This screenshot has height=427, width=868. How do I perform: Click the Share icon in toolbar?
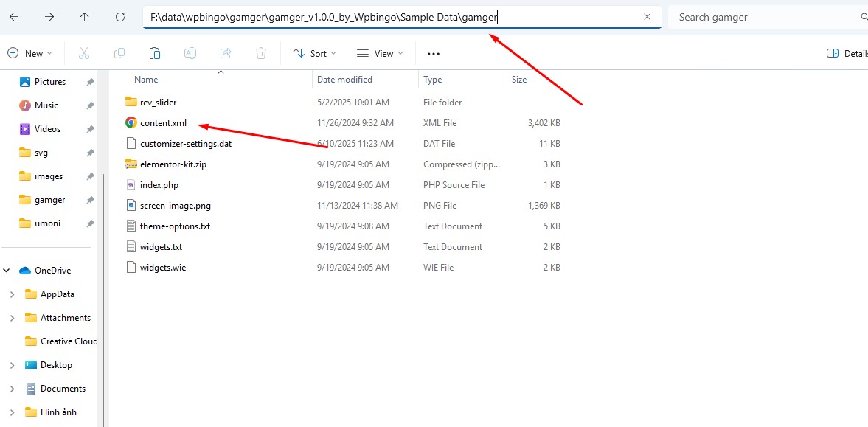pos(226,53)
